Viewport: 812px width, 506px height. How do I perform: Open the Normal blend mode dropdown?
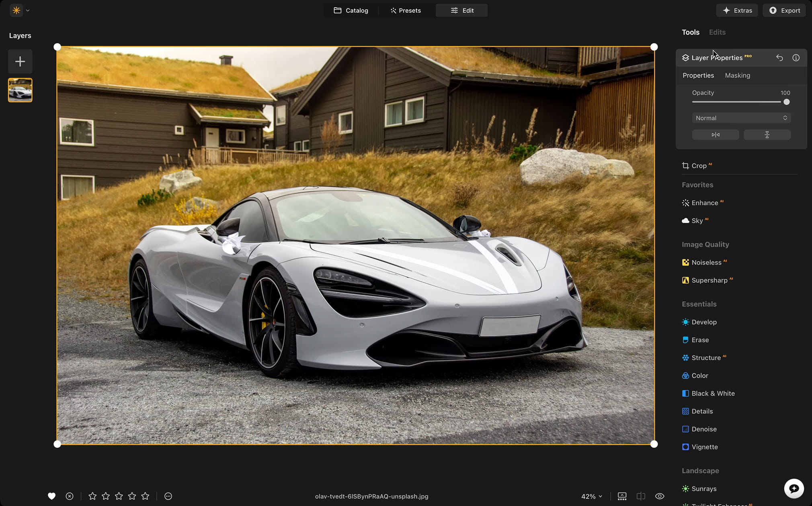tap(741, 118)
